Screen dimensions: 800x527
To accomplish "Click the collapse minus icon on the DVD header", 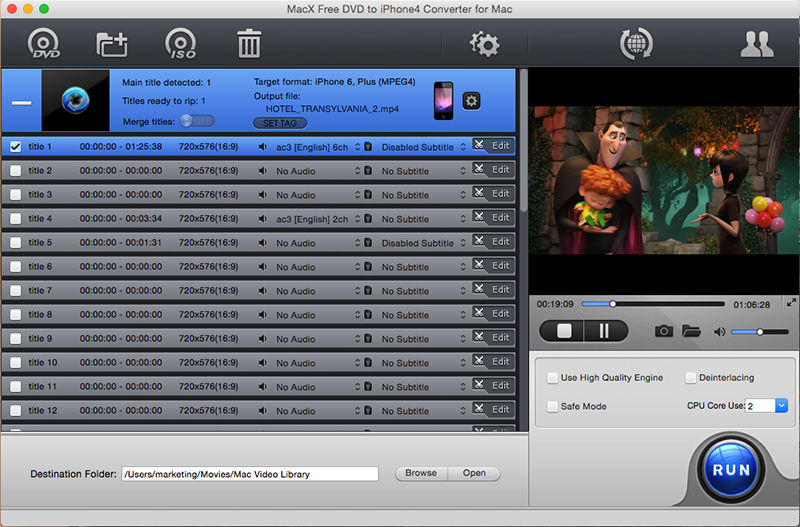I will pyautogui.click(x=21, y=103).
